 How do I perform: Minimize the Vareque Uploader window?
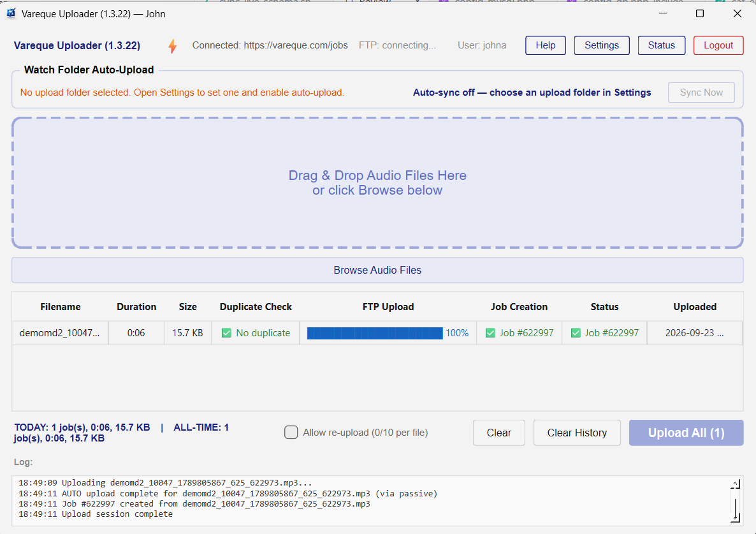tap(663, 13)
